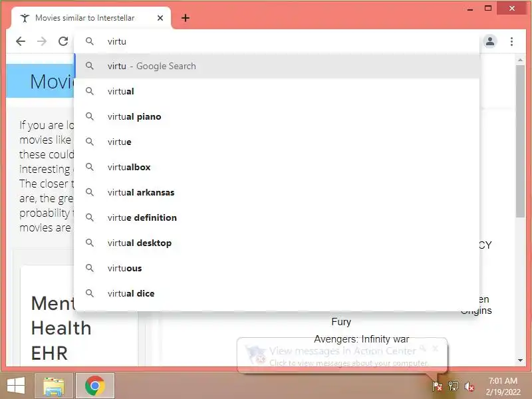Viewport: 532px width, 399px height.
Task: Open a new tab with the plus button
Action: [186, 18]
